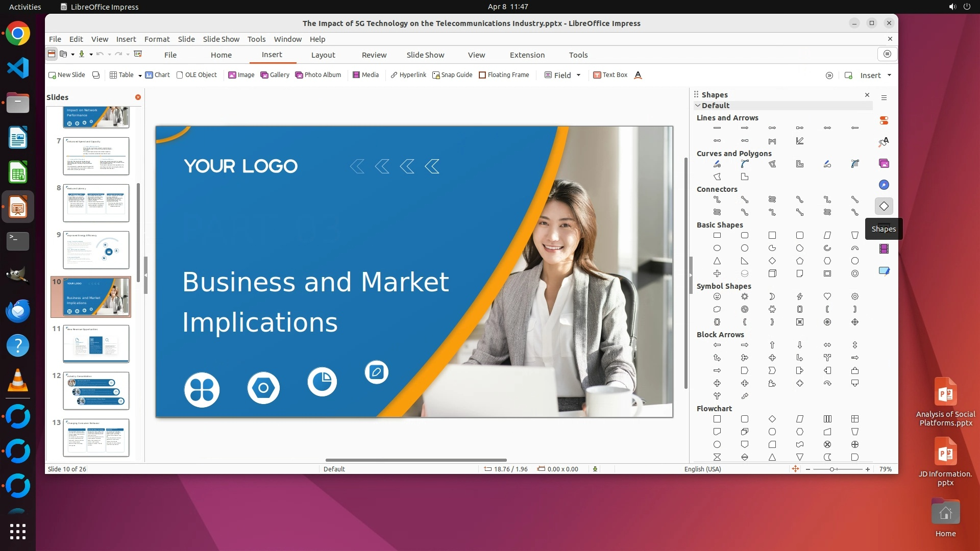Expand the Field dropdown
Viewport: 980px width, 551px height.
pyautogui.click(x=578, y=75)
